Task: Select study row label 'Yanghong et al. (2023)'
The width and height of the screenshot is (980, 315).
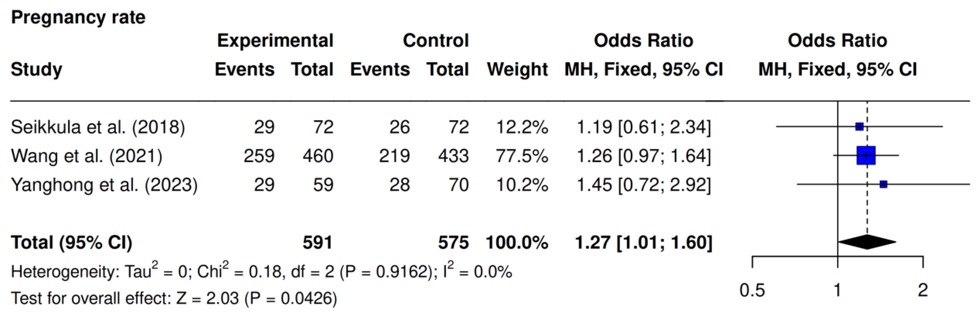Action: (x=104, y=185)
